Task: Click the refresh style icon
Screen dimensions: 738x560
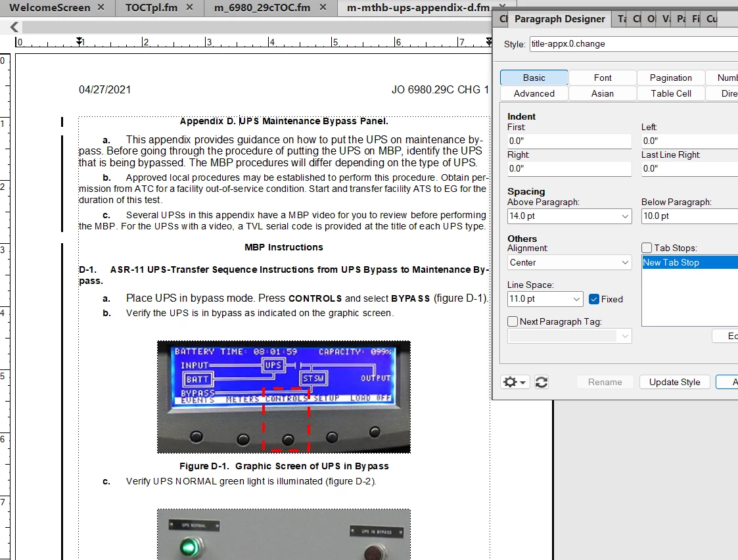Action: [x=542, y=382]
